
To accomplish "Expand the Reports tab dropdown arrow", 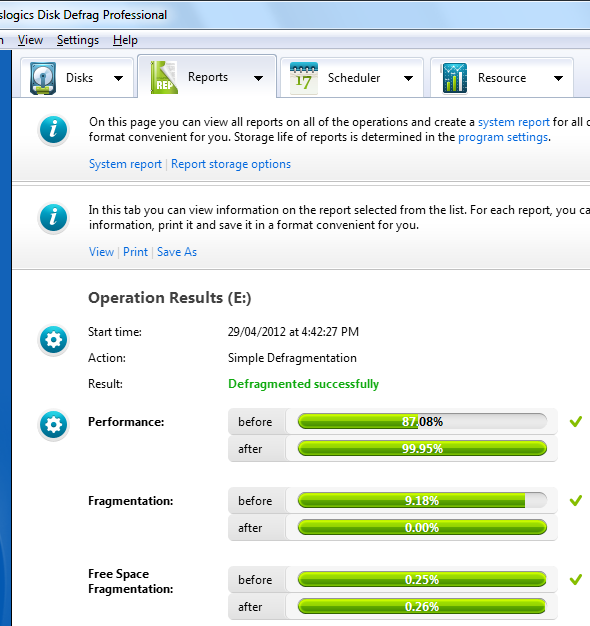I will pos(259,78).
